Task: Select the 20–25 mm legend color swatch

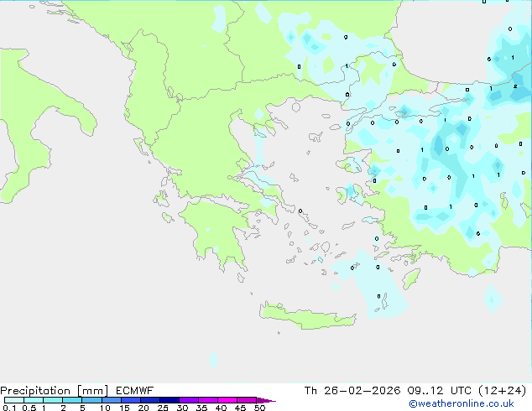Action: 150,400
